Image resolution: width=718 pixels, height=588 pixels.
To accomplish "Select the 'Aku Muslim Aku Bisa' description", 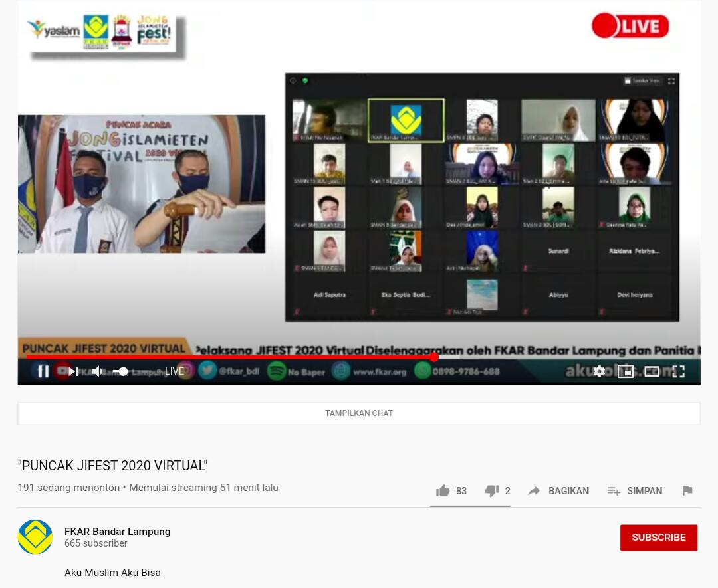I will tap(112, 573).
